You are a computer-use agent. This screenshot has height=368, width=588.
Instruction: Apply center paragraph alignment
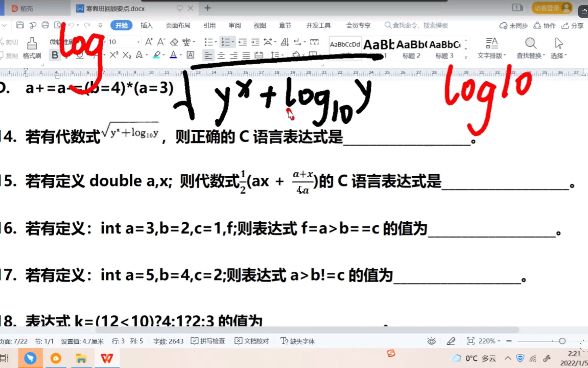pos(221,55)
